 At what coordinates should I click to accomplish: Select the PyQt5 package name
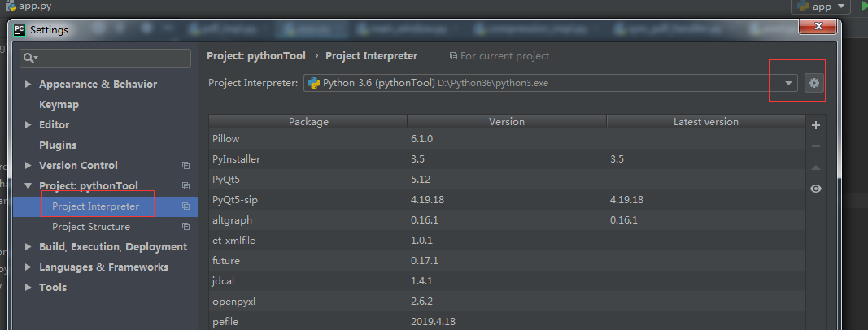coord(226,180)
